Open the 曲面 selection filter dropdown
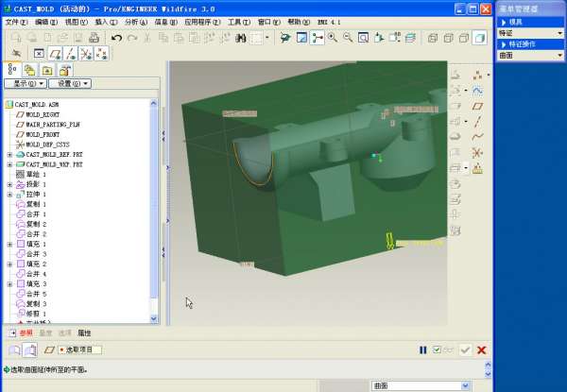567x392 pixels. pos(421,385)
